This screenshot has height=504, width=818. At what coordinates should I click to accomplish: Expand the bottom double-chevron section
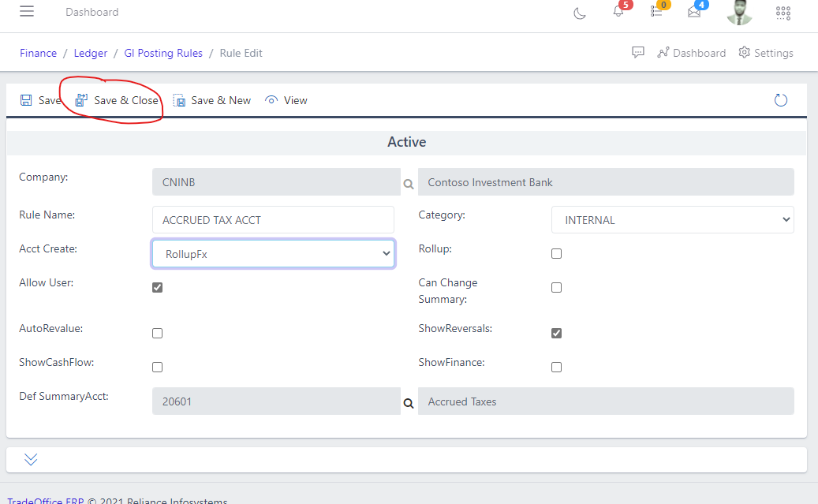click(30, 458)
